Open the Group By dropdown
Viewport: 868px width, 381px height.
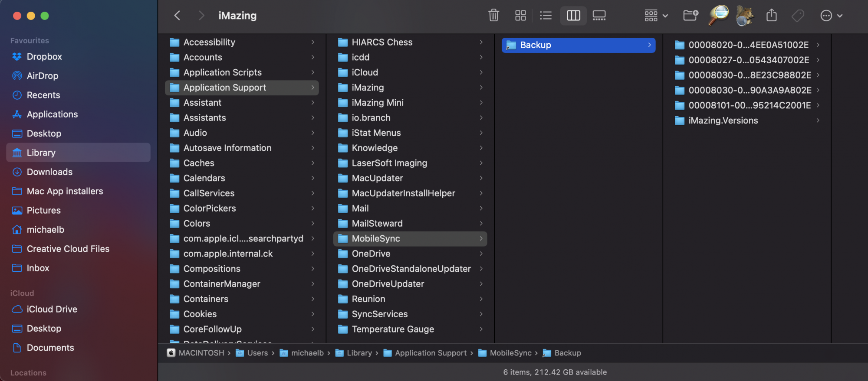pos(656,16)
